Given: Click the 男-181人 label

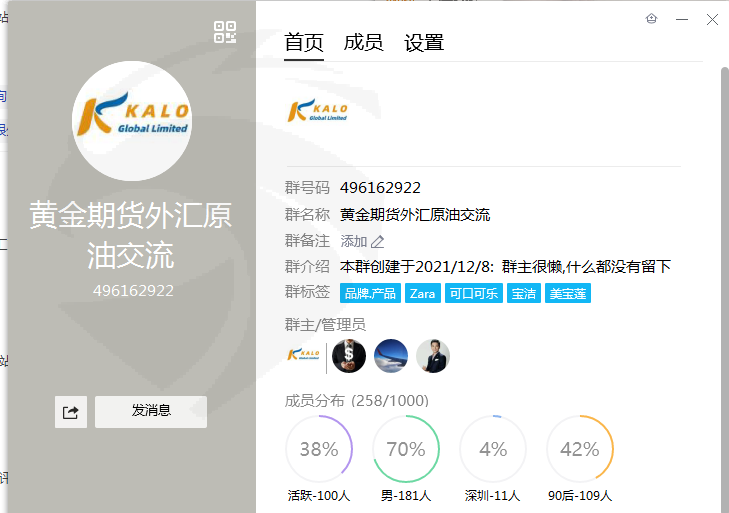Looking at the screenshot, I should coord(406,496).
